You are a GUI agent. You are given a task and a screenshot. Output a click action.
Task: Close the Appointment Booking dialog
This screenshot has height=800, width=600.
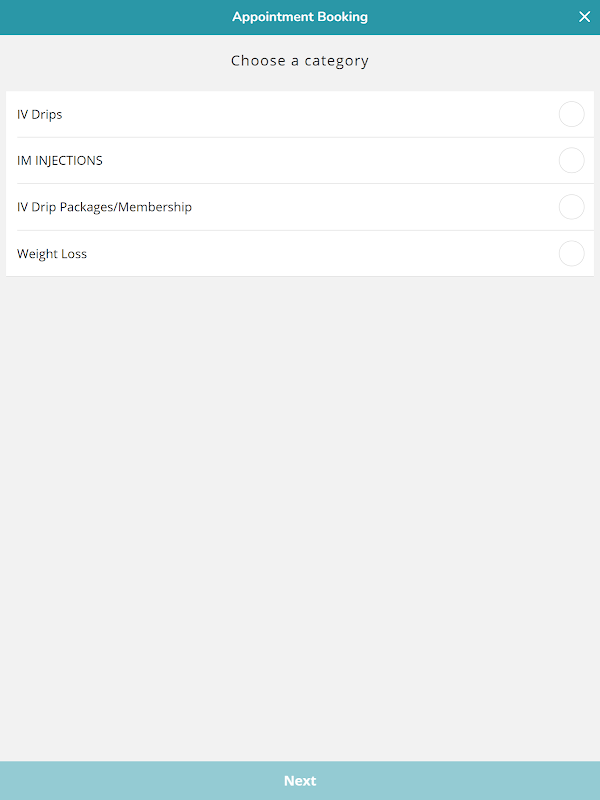(x=585, y=17)
